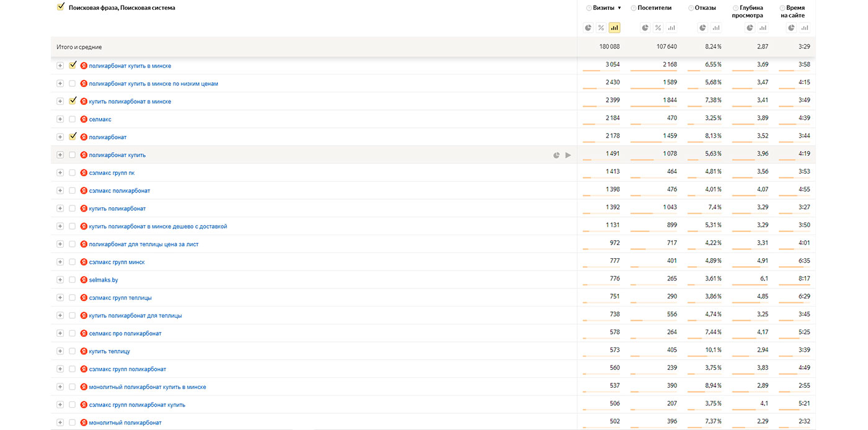
Task: Select the Отказы metric radio button
Action: point(691,8)
